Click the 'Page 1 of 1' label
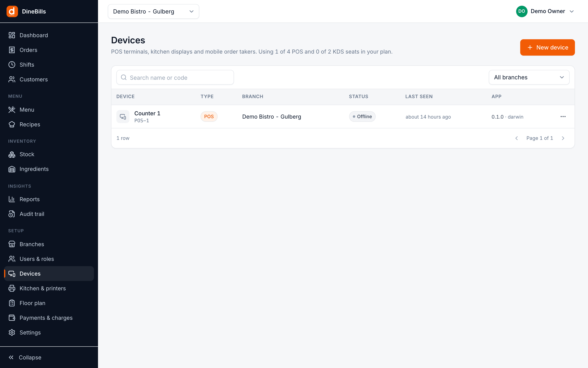This screenshot has height=368, width=588. tap(540, 138)
